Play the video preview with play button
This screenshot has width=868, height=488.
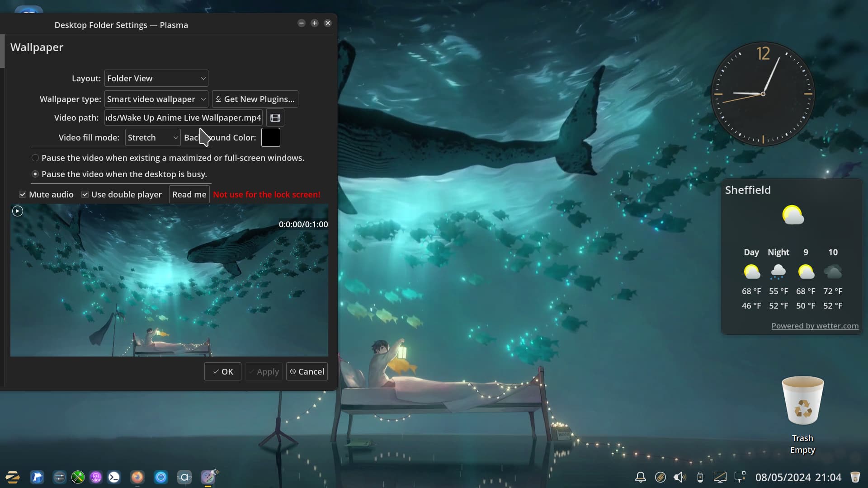click(x=17, y=211)
